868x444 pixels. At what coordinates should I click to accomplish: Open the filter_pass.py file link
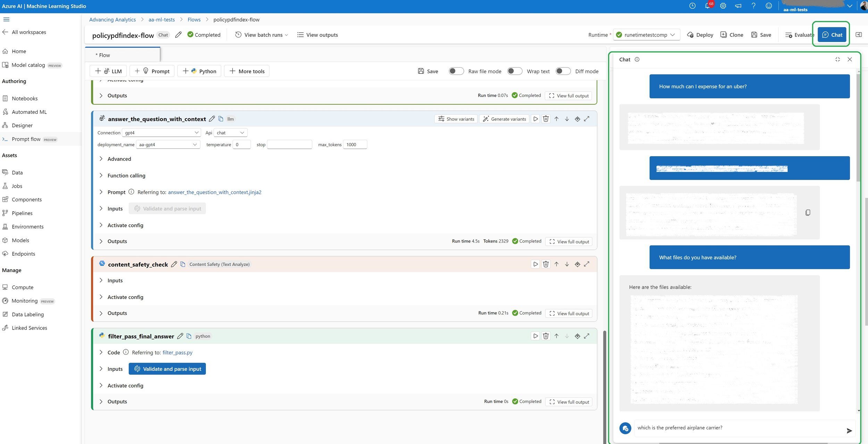(177, 352)
